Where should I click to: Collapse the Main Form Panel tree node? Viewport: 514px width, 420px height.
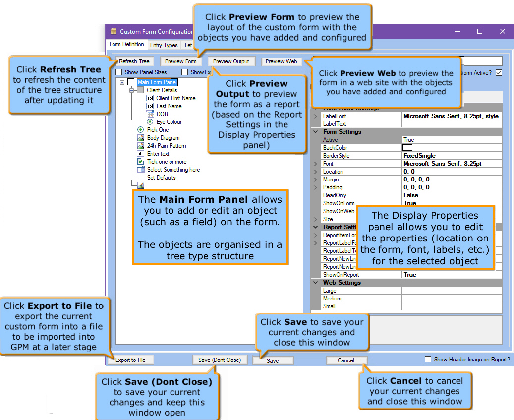pyautogui.click(x=122, y=82)
